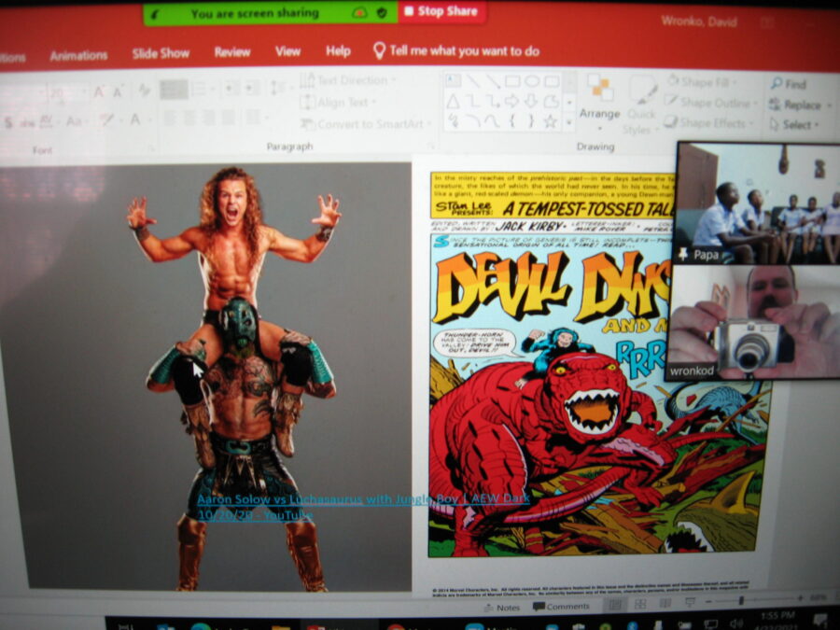840x630 pixels.
Task: Toggle Normal view in status bar
Action: click(615, 605)
